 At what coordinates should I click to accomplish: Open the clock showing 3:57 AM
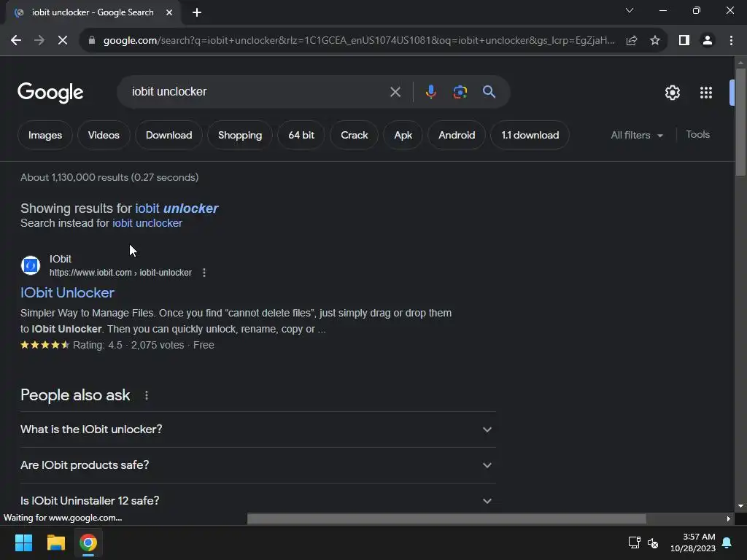(x=693, y=542)
